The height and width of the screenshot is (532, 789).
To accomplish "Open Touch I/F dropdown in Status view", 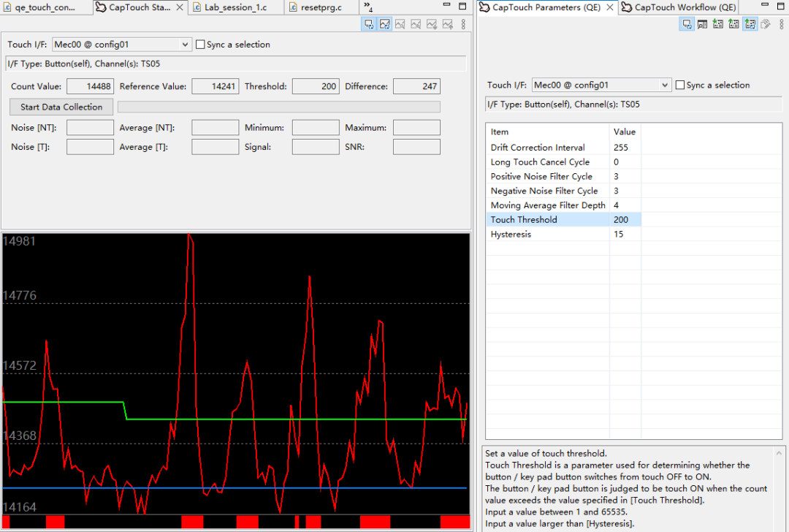I will coord(184,45).
